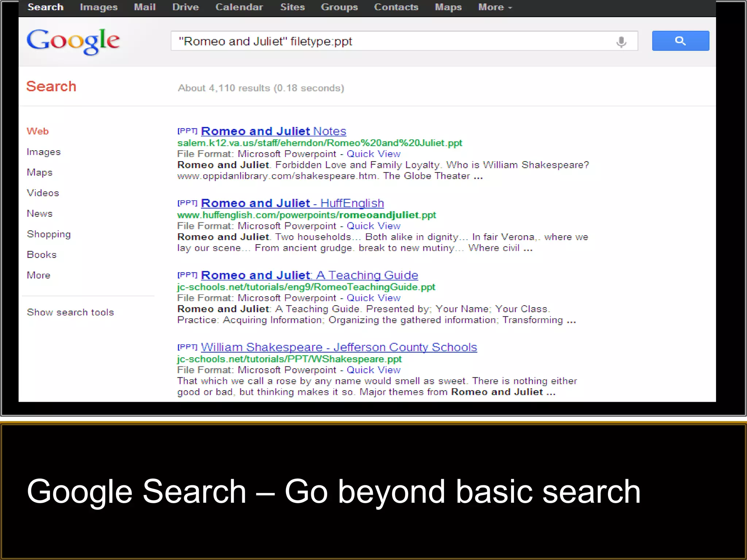Viewport: 747px width, 560px height.
Task: Open Contacts in the top bar
Action: coord(396,7)
